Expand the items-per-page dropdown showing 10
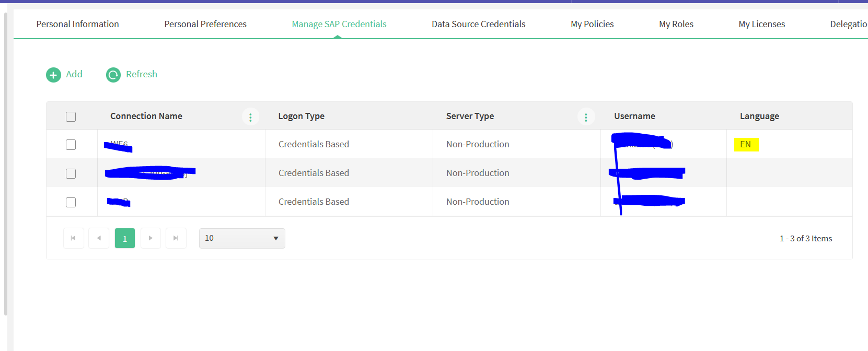 [x=242, y=238]
